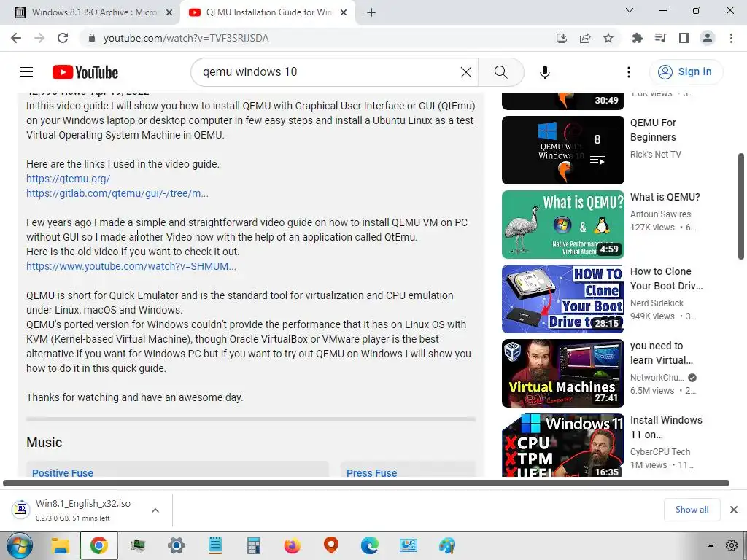Open the Positive Fuse music link
Viewport: 747px width, 560px height.
[63, 472]
